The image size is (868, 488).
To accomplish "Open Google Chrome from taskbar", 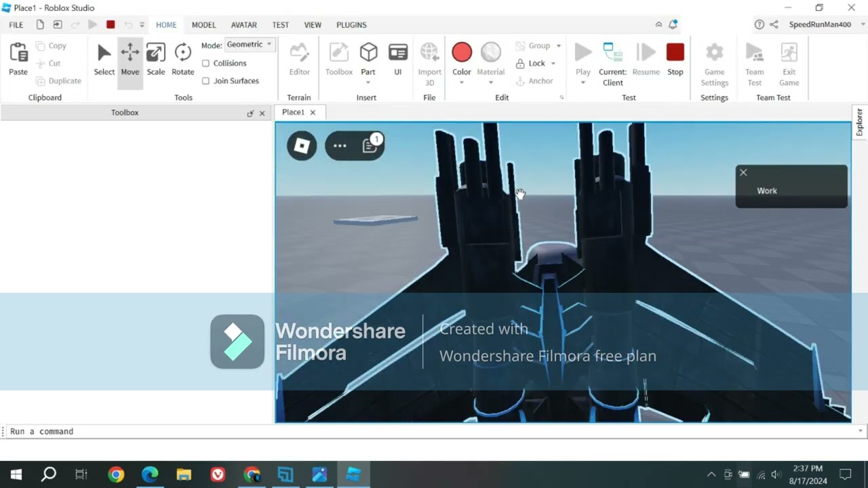I will (x=116, y=474).
